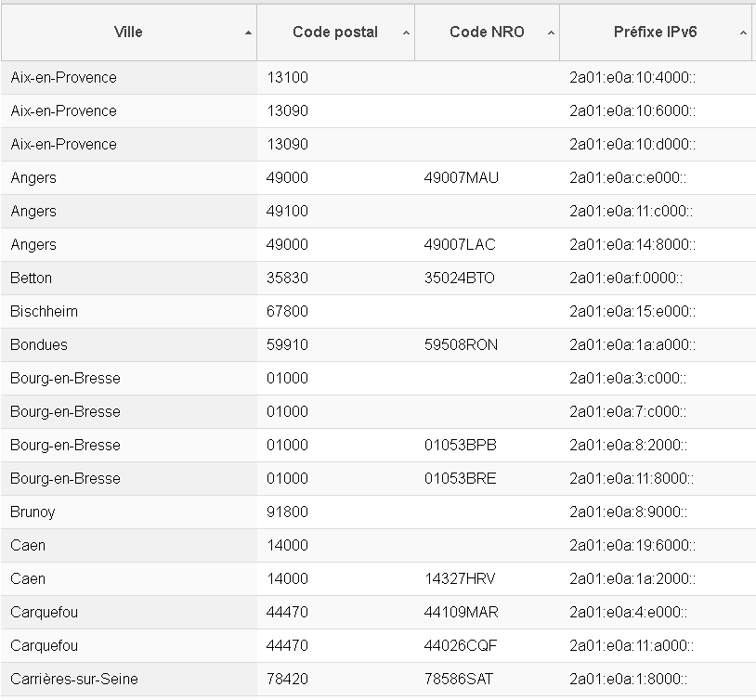Click NRO code 59508RON for Bondues
The width and height of the screenshot is (756, 700).
click(461, 344)
